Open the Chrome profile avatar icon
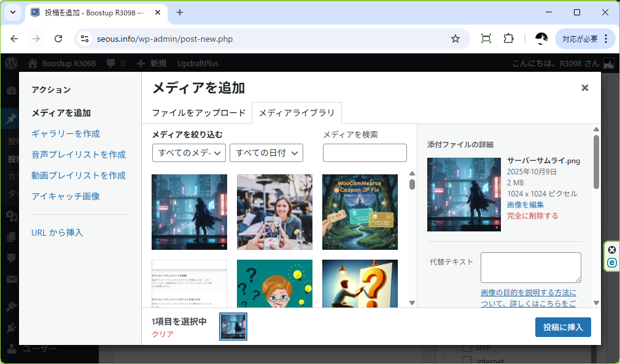This screenshot has height=364, width=620. [541, 39]
